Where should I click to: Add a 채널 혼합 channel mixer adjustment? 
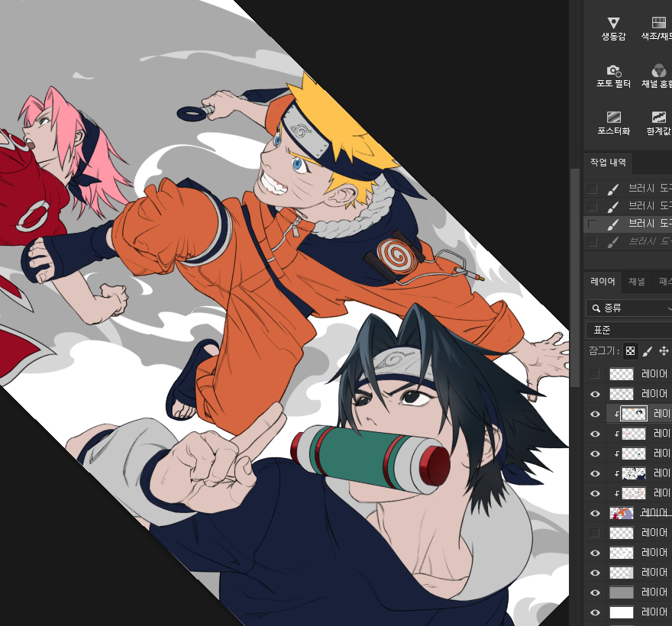(x=657, y=76)
